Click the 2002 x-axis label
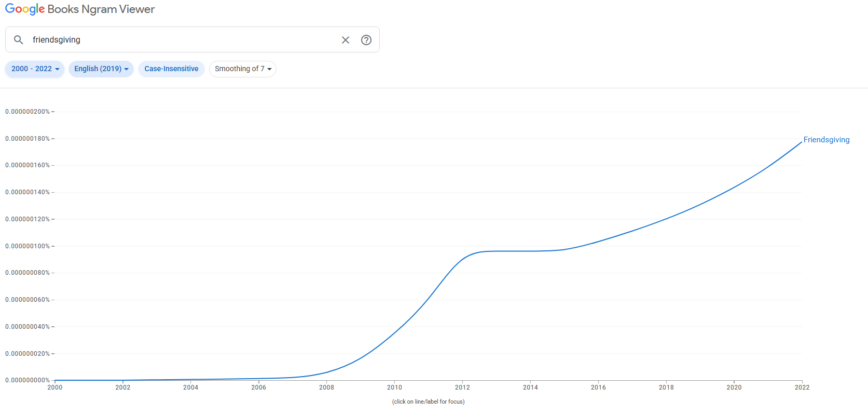Screen dimensions: 868x414 (x=123, y=387)
